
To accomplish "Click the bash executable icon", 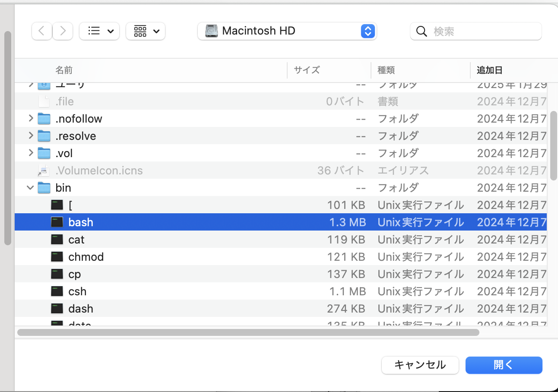I will 57,222.
